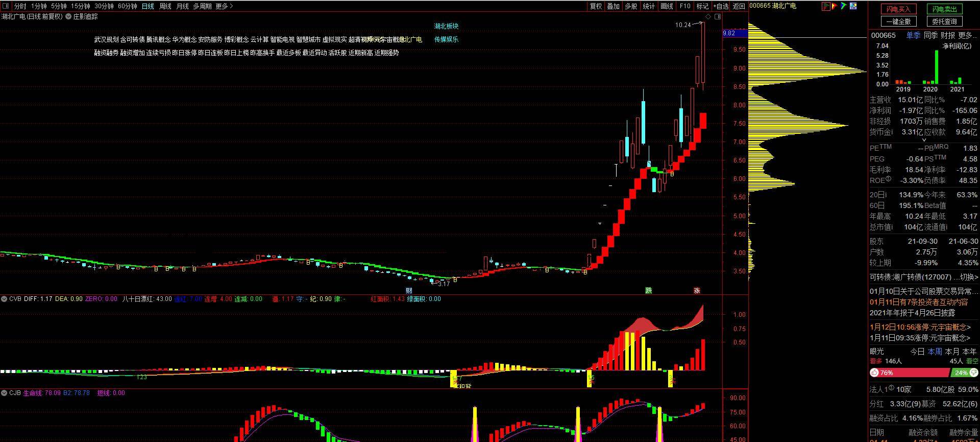Toggle the CJB indicator settings circle
This screenshot has width=980, height=442.
pos(4,393)
